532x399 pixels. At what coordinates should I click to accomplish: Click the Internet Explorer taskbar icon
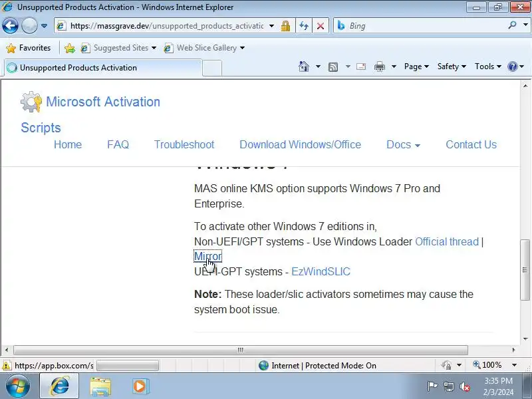click(59, 386)
